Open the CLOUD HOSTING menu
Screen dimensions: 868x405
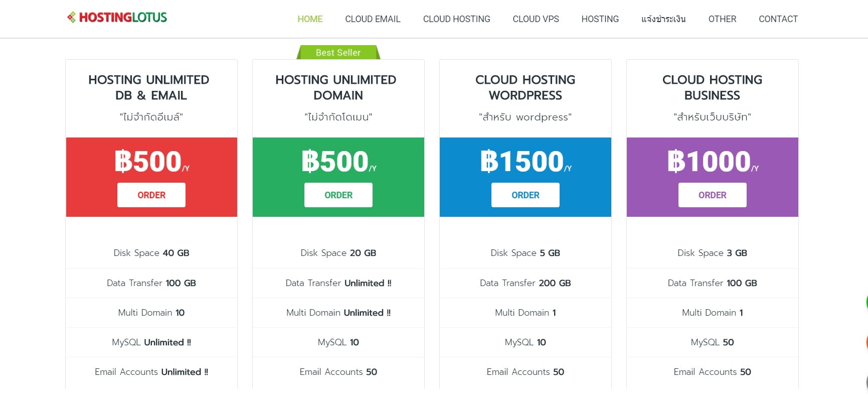tap(456, 19)
